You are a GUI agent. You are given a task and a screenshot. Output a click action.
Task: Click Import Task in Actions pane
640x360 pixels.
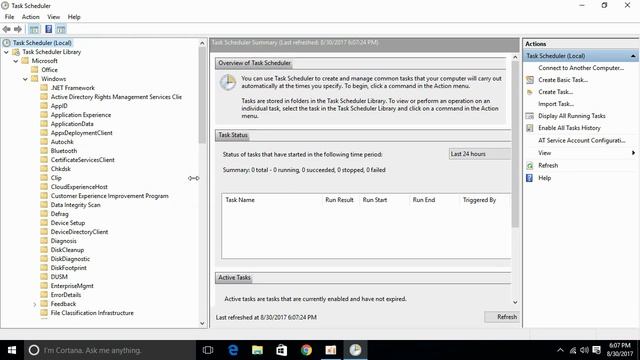click(556, 104)
